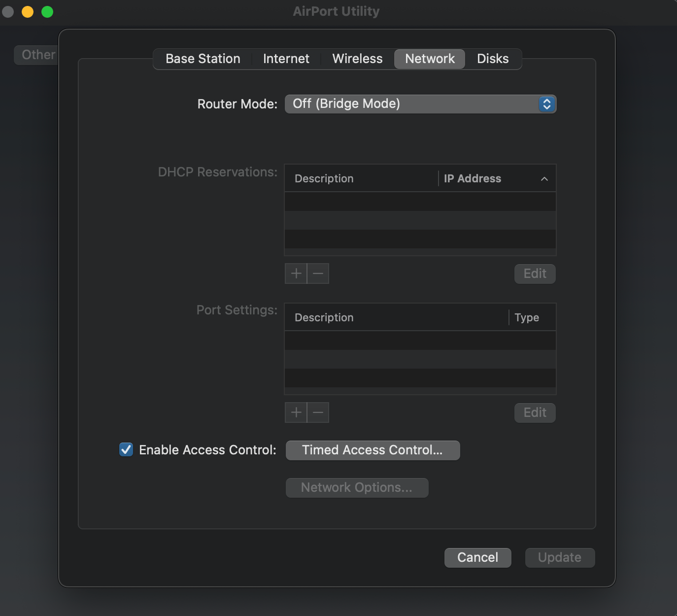Add a port setting with plus button

(296, 412)
